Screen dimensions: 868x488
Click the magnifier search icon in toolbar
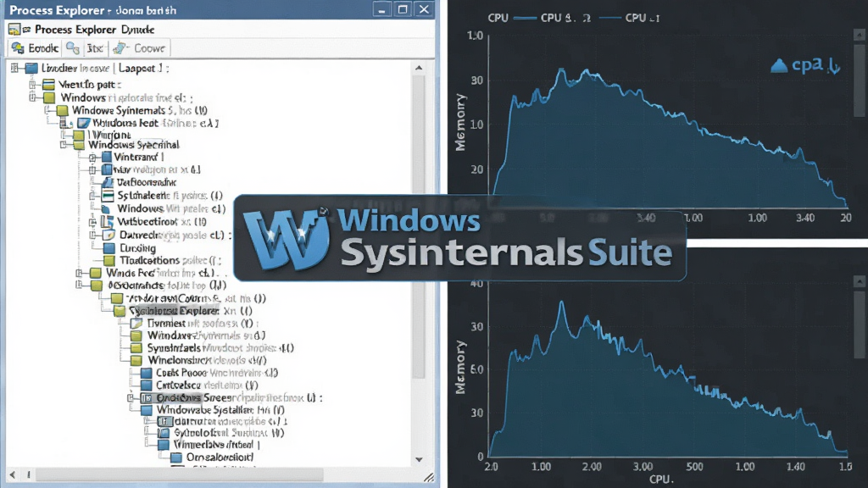73,48
